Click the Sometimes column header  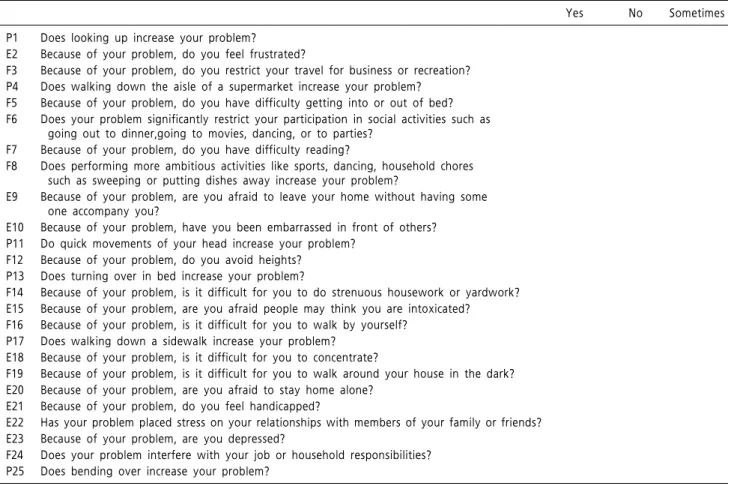697,13
